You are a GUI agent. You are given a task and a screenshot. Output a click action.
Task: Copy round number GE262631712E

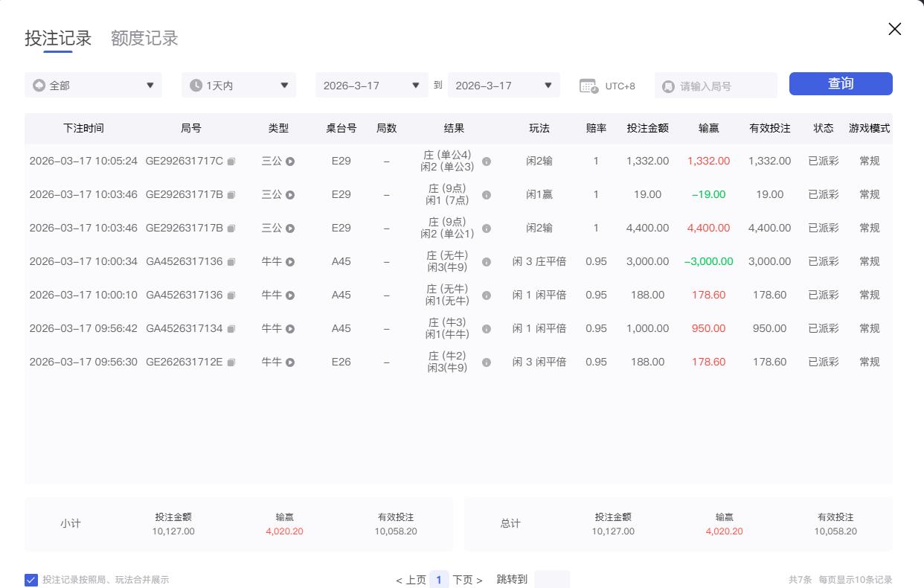[x=231, y=362]
